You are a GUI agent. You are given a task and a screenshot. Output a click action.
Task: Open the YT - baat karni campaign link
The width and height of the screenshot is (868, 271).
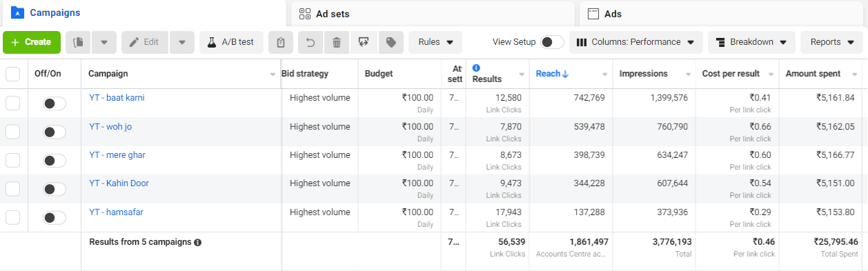(117, 98)
